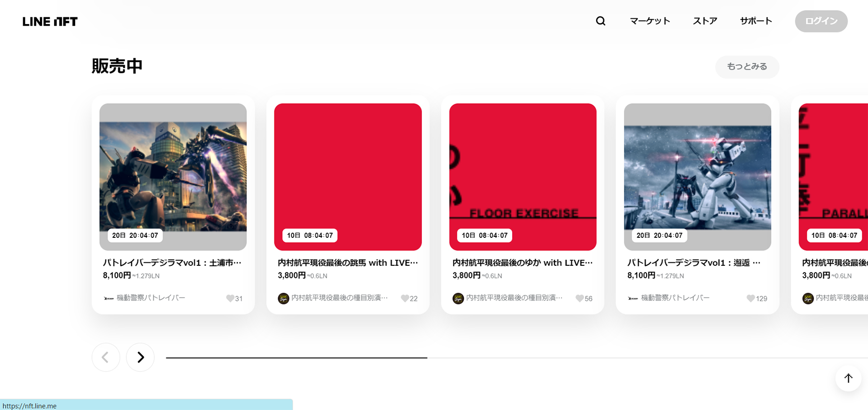This screenshot has width=868, height=410.
Task: Click the creator avatar on the rightmost cut-off card
Action: pyautogui.click(x=808, y=299)
